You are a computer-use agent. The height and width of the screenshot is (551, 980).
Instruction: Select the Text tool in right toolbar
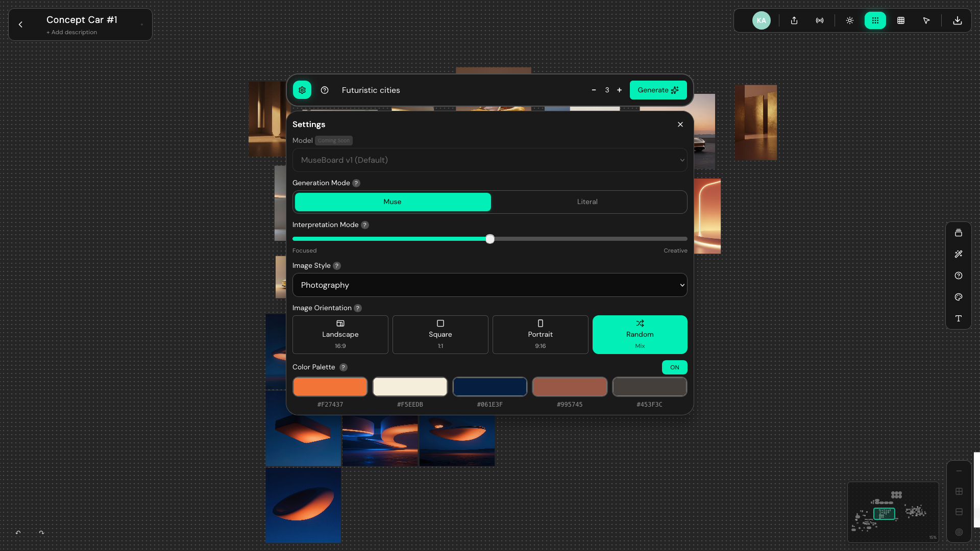[959, 318]
